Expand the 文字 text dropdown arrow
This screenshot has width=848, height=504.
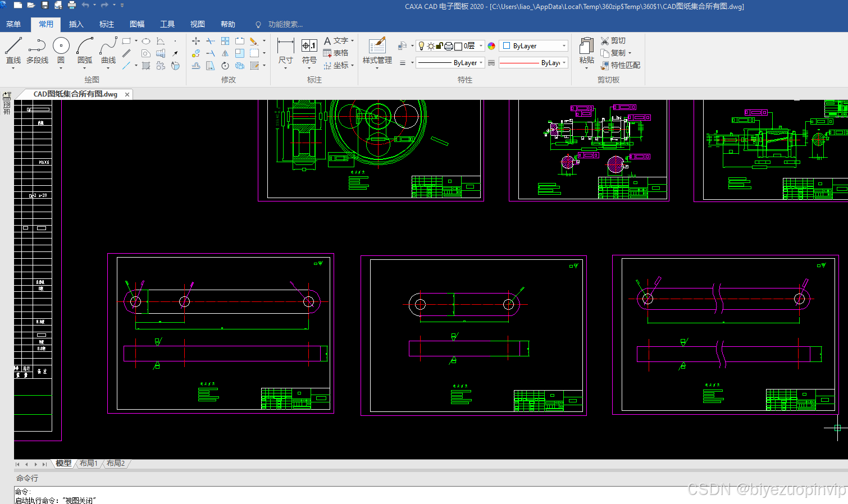point(352,41)
